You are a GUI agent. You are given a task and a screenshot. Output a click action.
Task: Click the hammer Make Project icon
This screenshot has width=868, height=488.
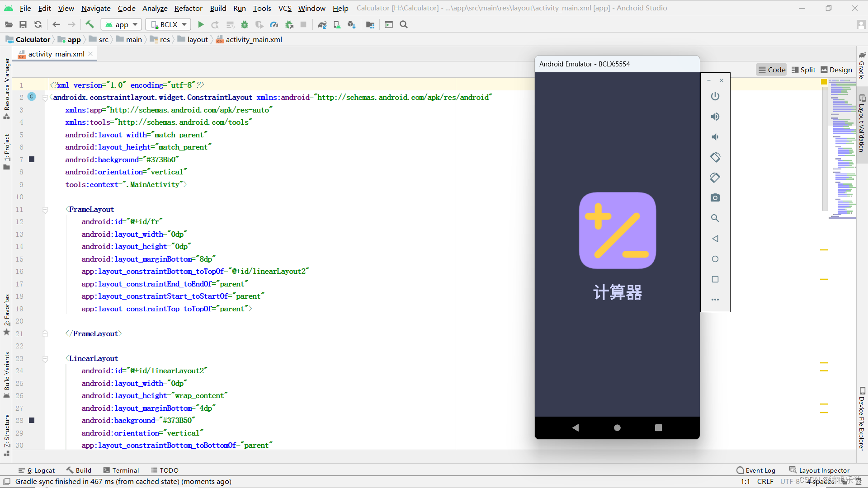pyautogui.click(x=90, y=24)
